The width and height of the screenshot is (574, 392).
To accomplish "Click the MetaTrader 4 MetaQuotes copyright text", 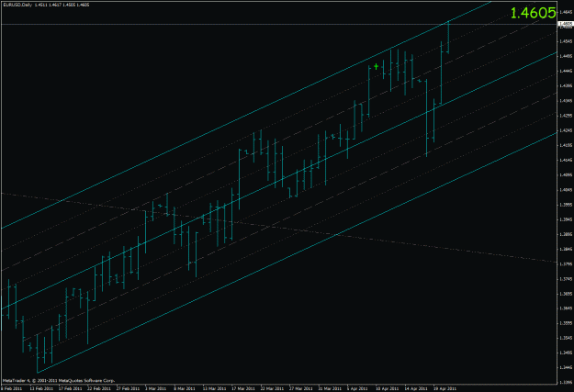I will (59, 381).
